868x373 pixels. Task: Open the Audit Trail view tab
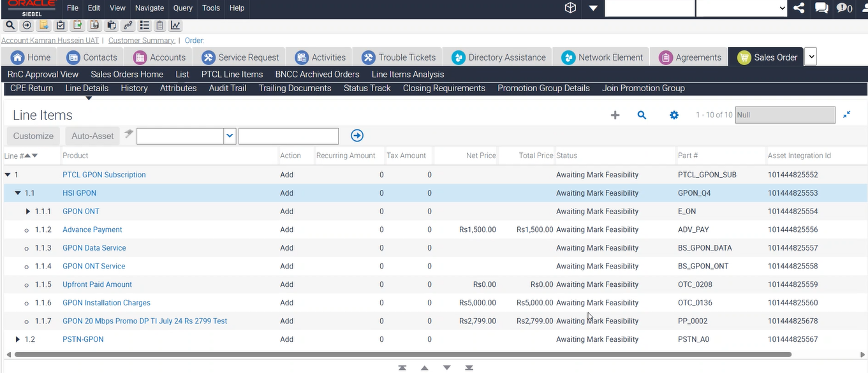point(227,88)
